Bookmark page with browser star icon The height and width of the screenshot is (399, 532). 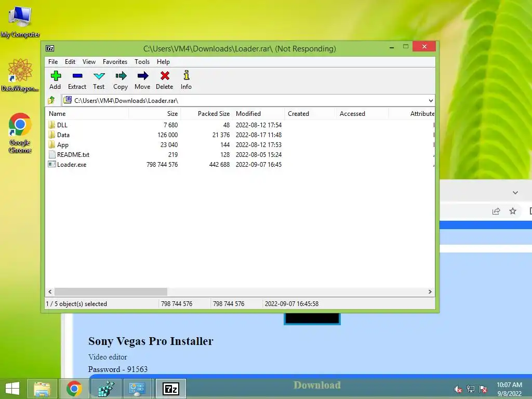513,211
